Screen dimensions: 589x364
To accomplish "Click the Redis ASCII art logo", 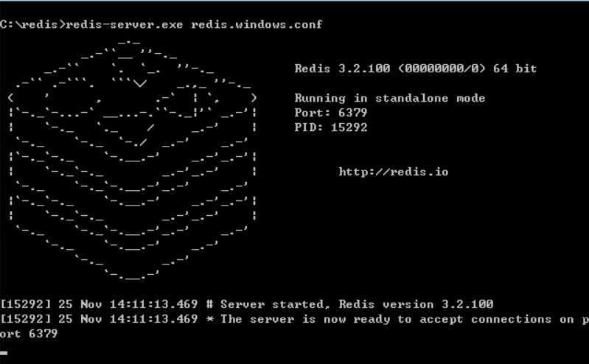I will pyautogui.click(x=132, y=161).
